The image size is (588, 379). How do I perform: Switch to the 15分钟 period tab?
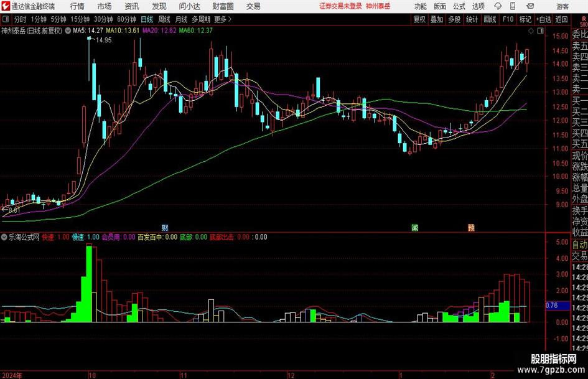coord(80,19)
